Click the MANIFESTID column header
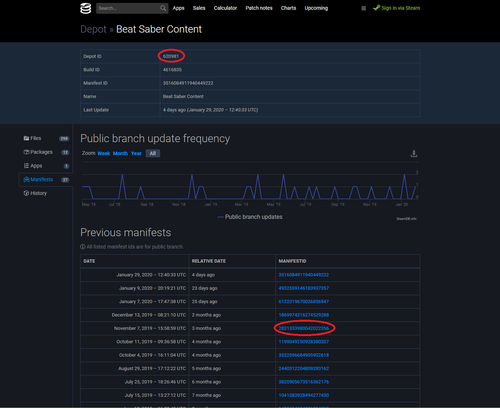500x408 pixels. pyautogui.click(x=348, y=261)
